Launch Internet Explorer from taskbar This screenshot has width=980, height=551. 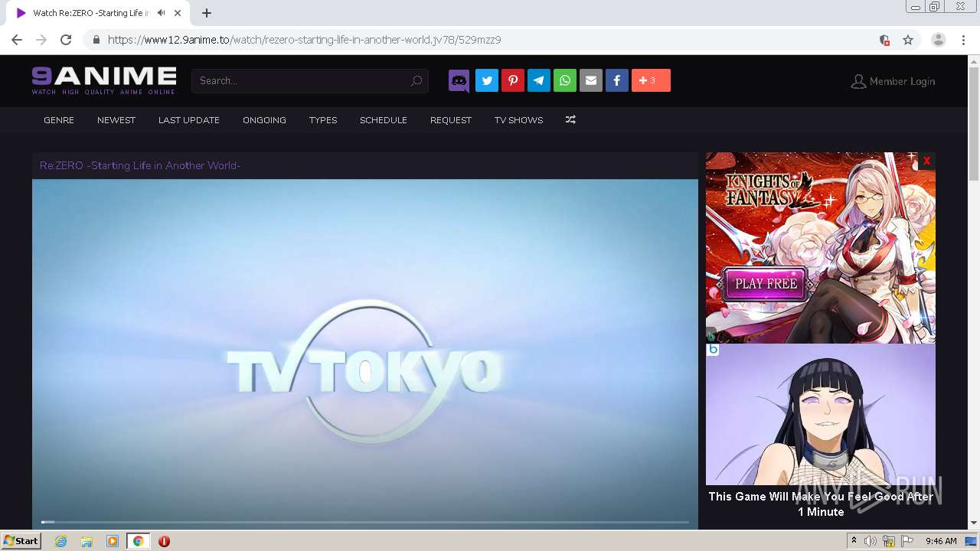pyautogui.click(x=60, y=541)
